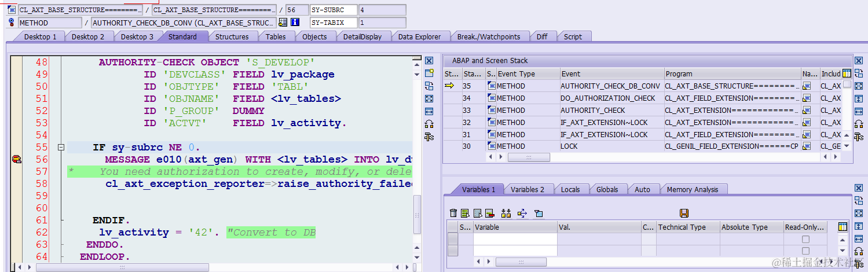
Task: Maximize the variables tool with the full-screen icon
Action: pos(859,214)
